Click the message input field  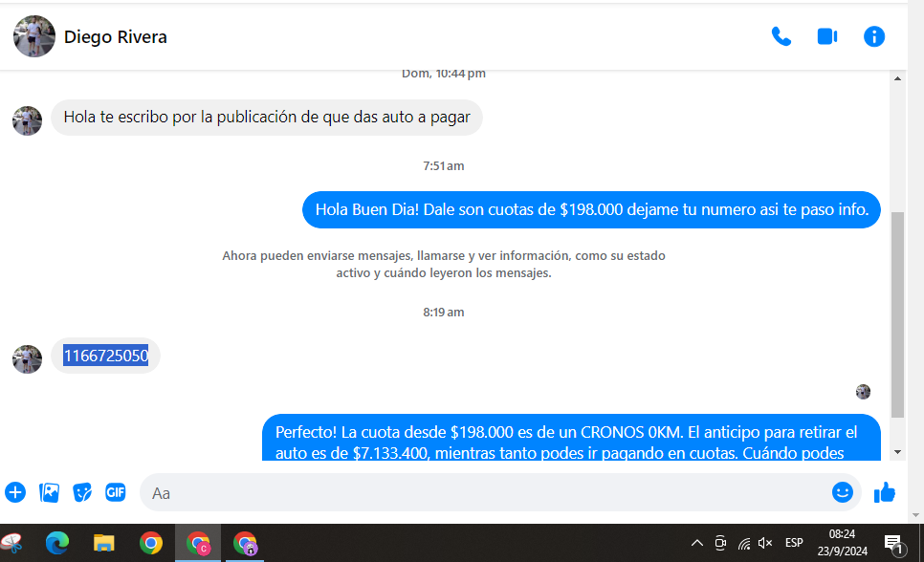tap(478, 493)
